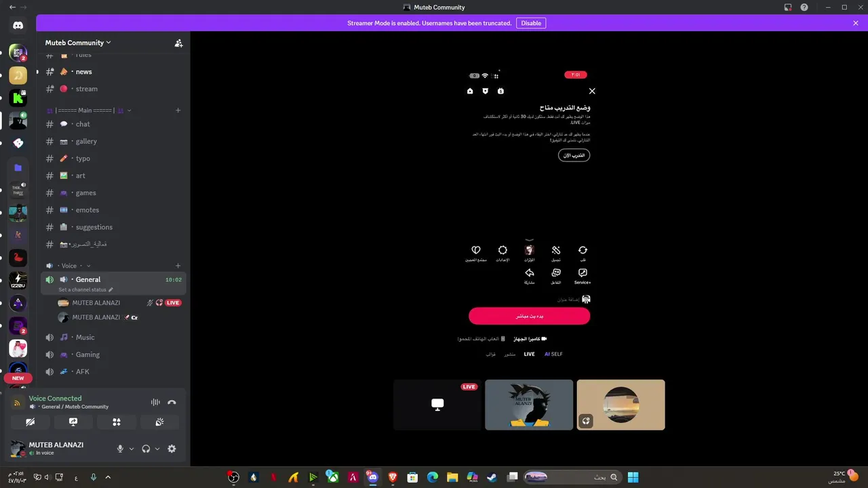Close the TikTok practice mode screen
The image size is (868, 488).
[592, 91]
